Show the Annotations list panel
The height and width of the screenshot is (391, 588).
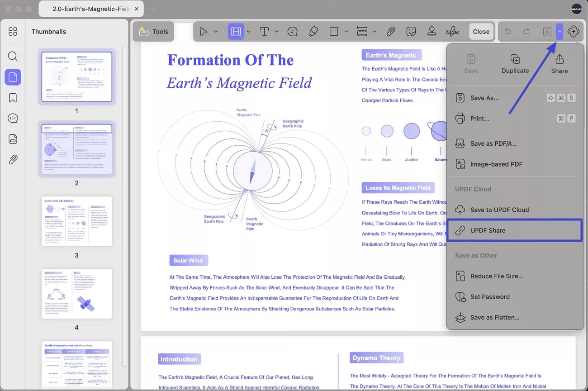(x=13, y=118)
